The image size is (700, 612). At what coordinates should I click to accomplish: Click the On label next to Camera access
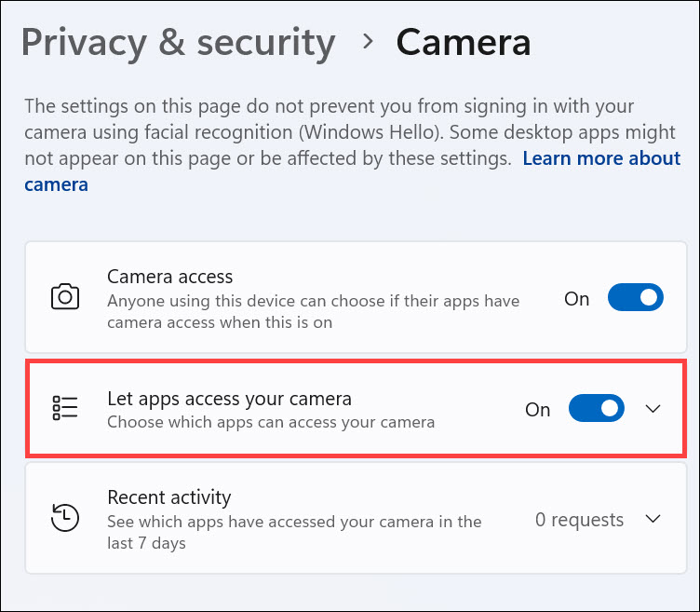(577, 299)
